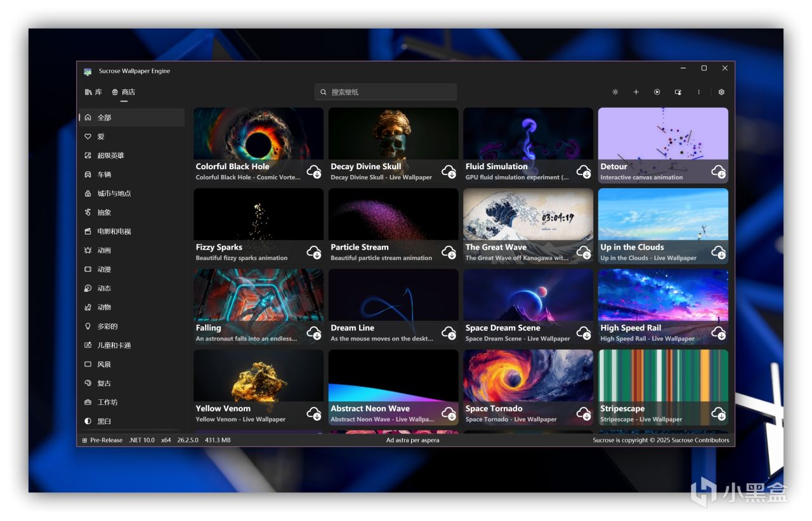Download the Yellow Venom wallpaper
This screenshot has height=521, width=812.
(x=314, y=413)
